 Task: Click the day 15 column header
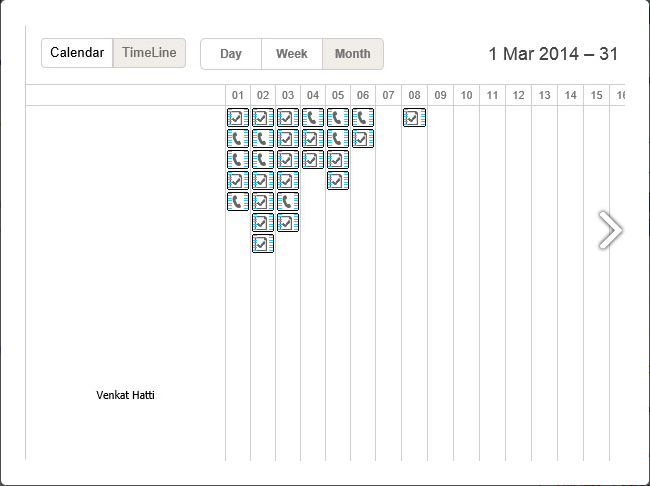(x=596, y=96)
